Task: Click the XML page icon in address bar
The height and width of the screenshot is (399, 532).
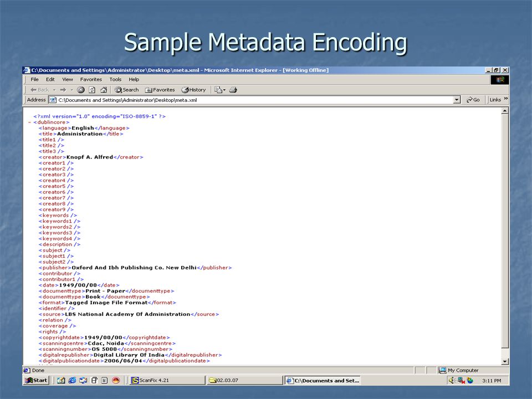Action: 53,100
